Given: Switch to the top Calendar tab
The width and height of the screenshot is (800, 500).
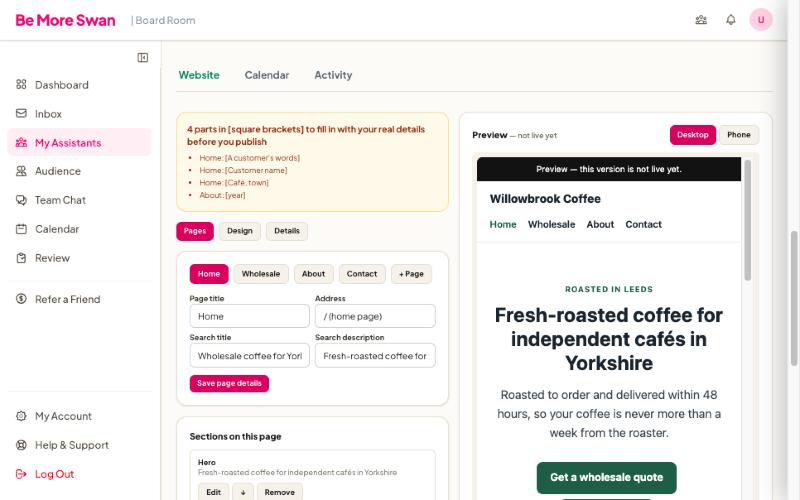Looking at the screenshot, I should [x=267, y=75].
